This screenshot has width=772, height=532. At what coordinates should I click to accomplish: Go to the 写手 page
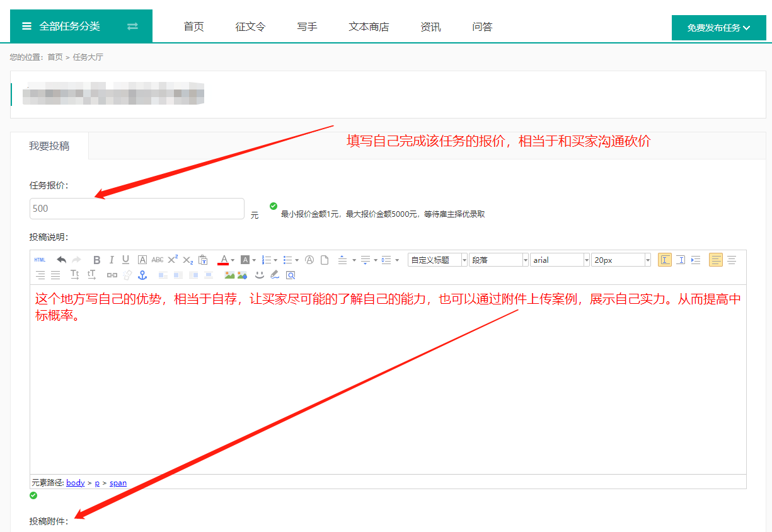(x=307, y=26)
